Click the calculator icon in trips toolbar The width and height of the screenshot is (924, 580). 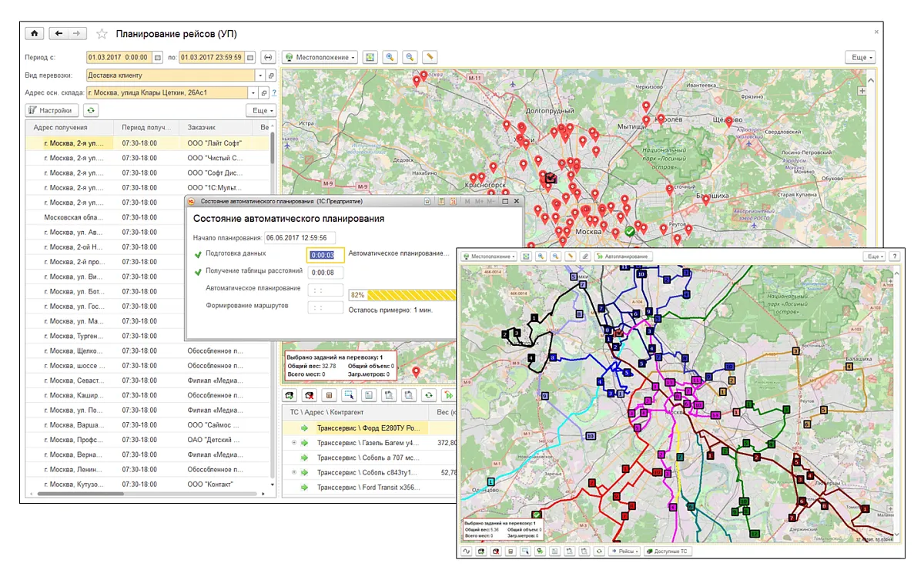(329, 395)
